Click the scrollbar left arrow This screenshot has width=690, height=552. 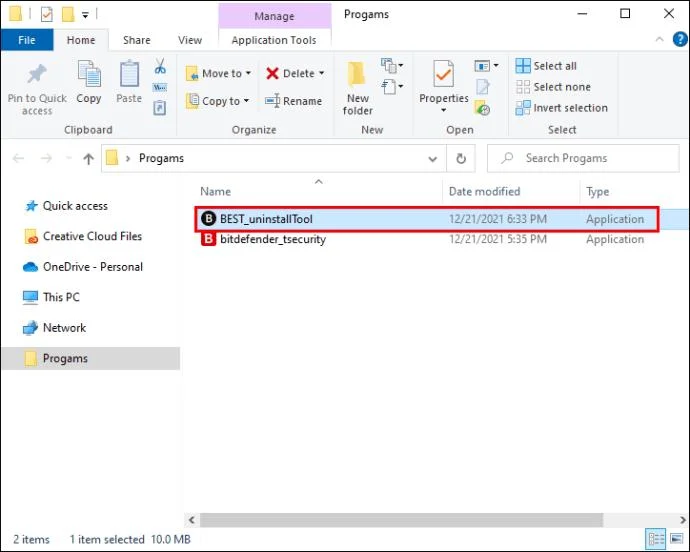tap(192, 520)
